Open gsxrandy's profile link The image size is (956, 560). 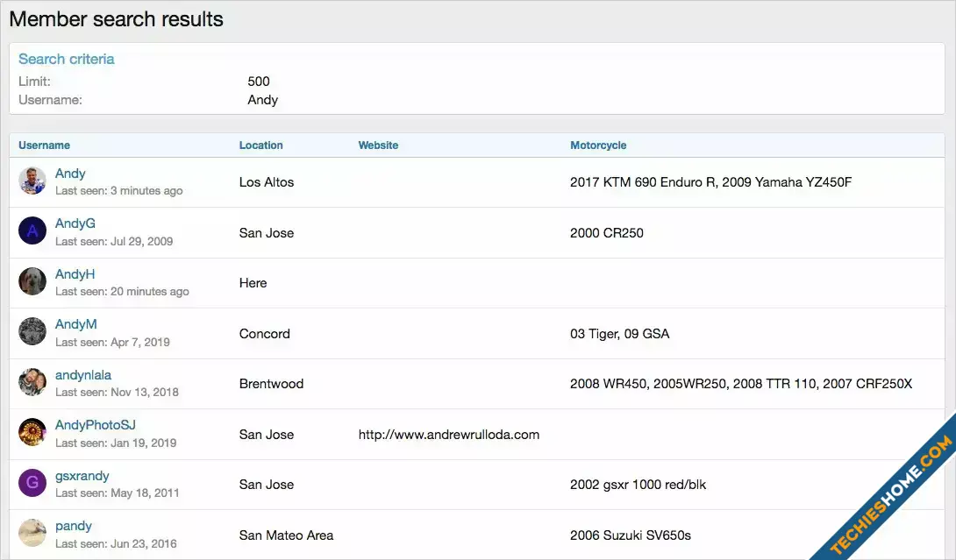pos(82,476)
